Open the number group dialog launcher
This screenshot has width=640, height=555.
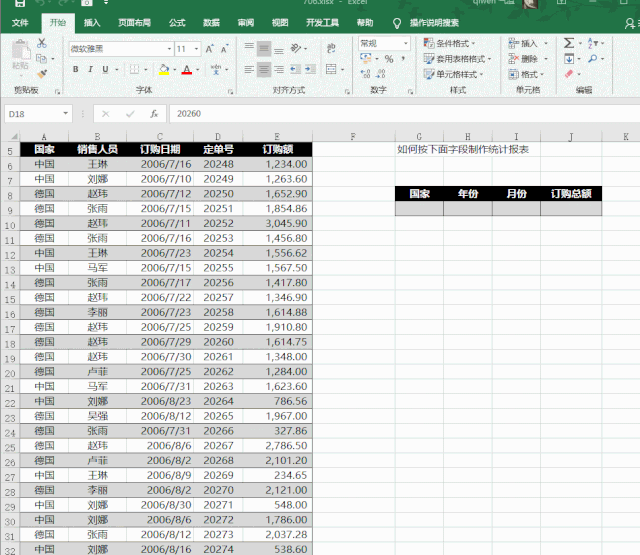(411, 92)
